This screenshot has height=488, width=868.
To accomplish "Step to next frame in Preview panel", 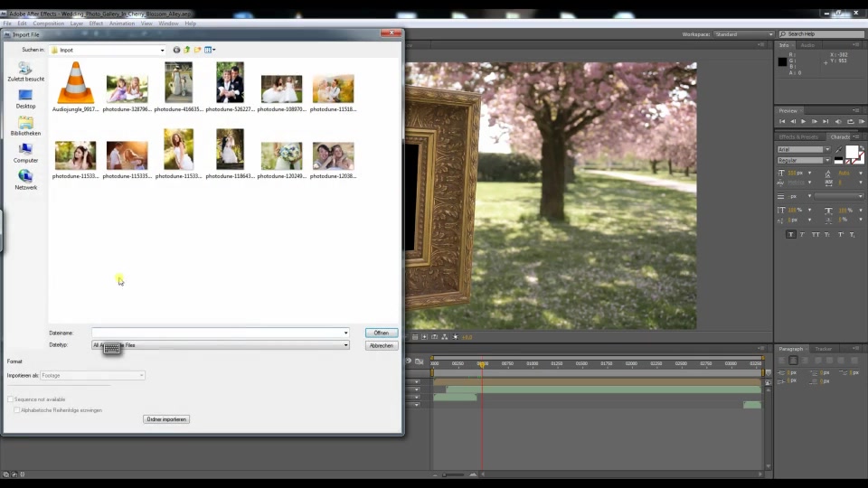I will [x=815, y=122].
